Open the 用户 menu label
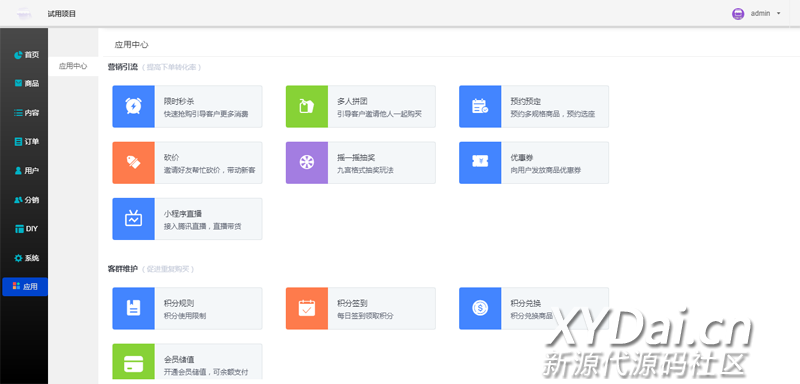The height and width of the screenshot is (384, 800). [x=32, y=170]
